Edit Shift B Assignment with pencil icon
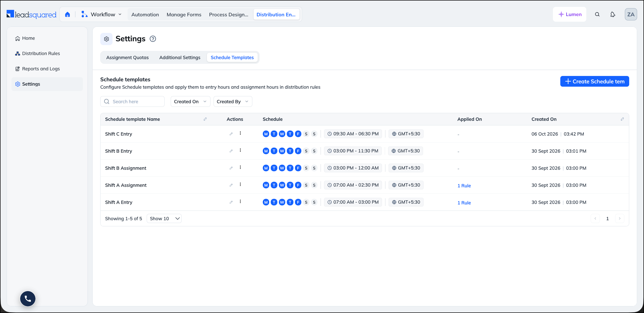Image resolution: width=644 pixels, height=313 pixels. click(x=231, y=168)
